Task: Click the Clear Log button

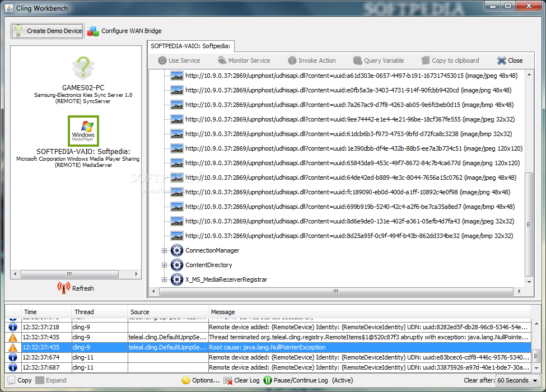Action: coord(242,380)
